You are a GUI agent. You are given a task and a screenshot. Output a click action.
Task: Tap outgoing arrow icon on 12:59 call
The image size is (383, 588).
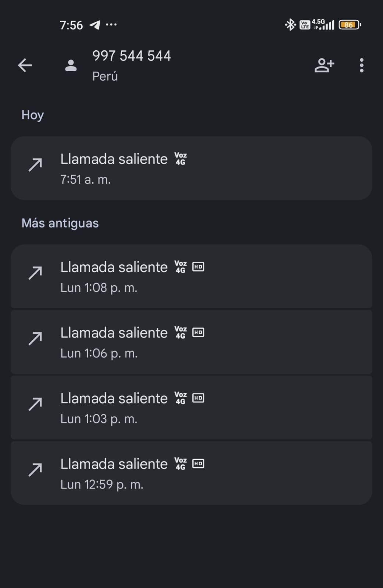point(35,470)
